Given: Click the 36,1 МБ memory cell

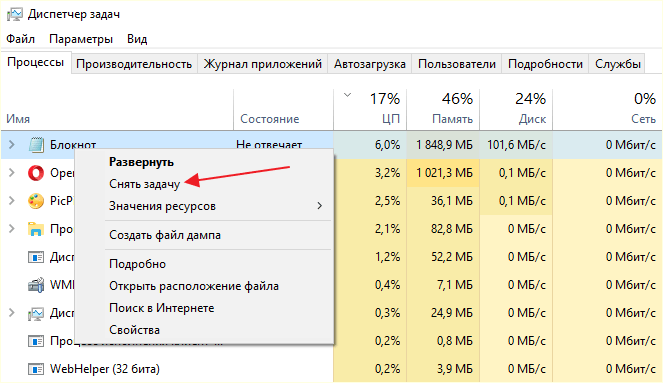Looking at the screenshot, I should (443, 201).
